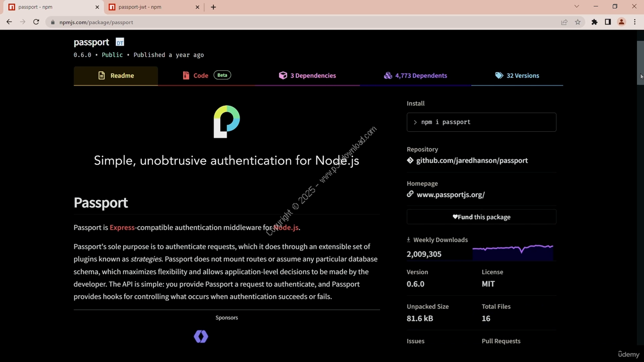Click the MIT license value
Image resolution: width=644 pixels, height=362 pixels.
pos(488,284)
